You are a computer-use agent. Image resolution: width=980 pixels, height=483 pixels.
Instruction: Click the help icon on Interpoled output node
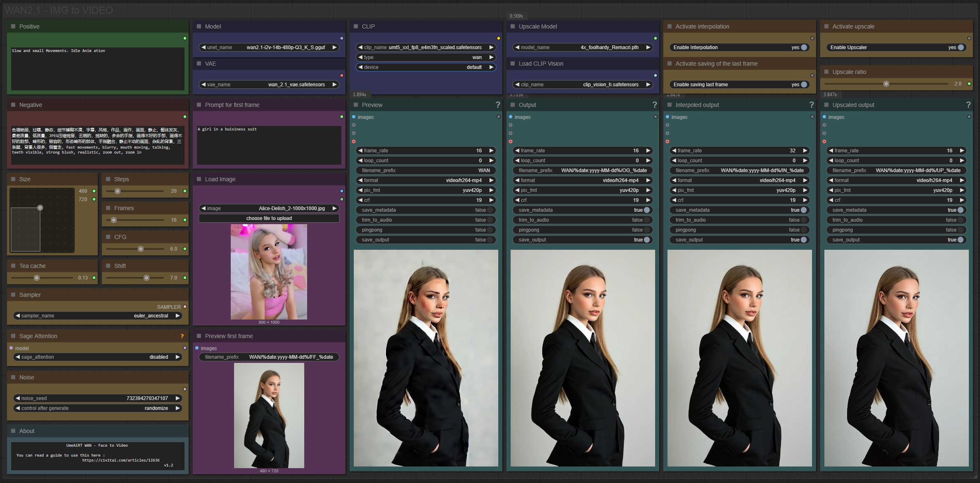pos(811,105)
